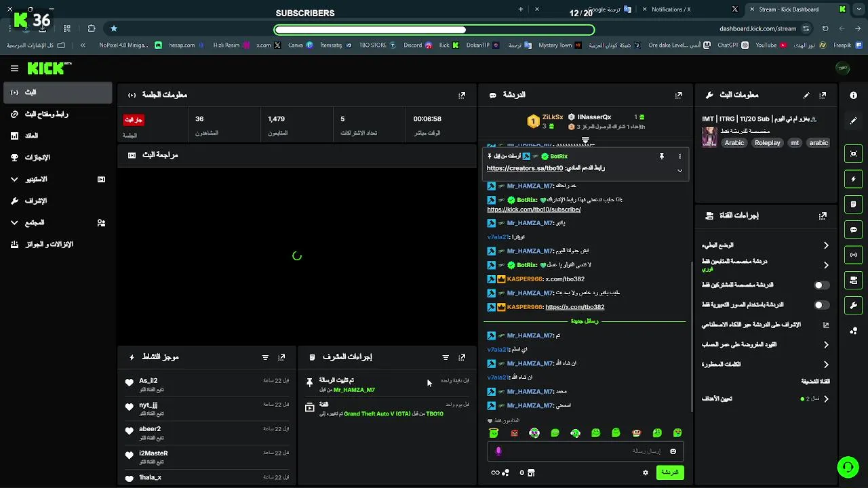Pop out the moderator actions panel

pyautogui.click(x=462, y=357)
